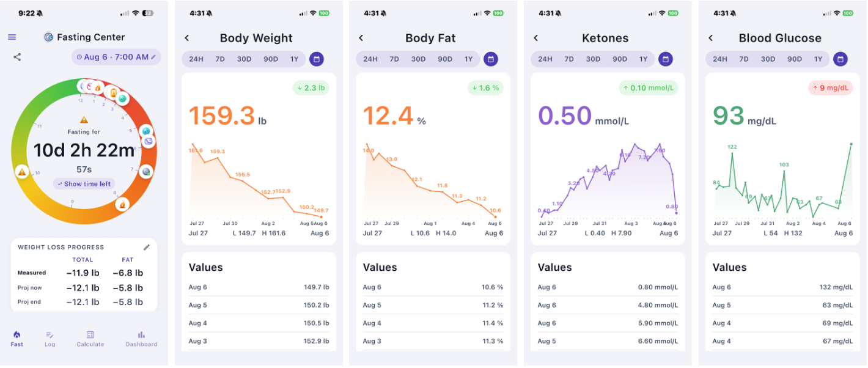Select 90D range on Body Weight
This screenshot has height=368, width=868.
[270, 59]
